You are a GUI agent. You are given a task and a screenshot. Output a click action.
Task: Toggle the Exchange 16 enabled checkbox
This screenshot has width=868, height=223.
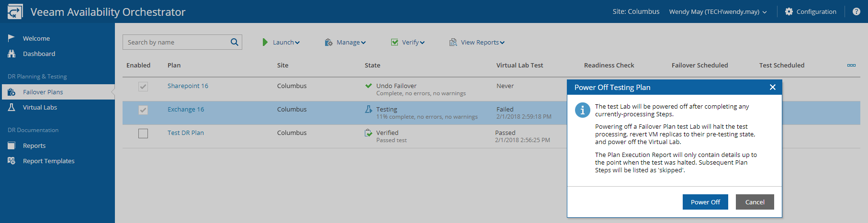[x=143, y=110]
